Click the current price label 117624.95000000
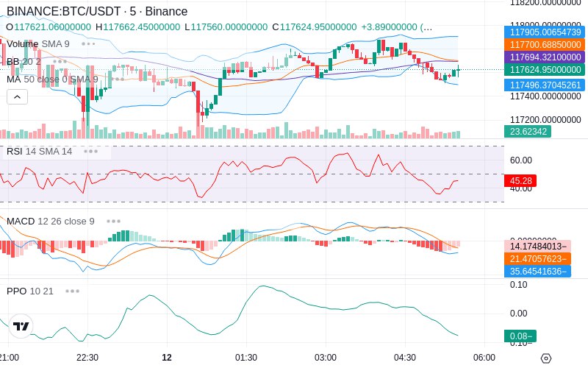The width and height of the screenshot is (588, 368). click(x=545, y=69)
